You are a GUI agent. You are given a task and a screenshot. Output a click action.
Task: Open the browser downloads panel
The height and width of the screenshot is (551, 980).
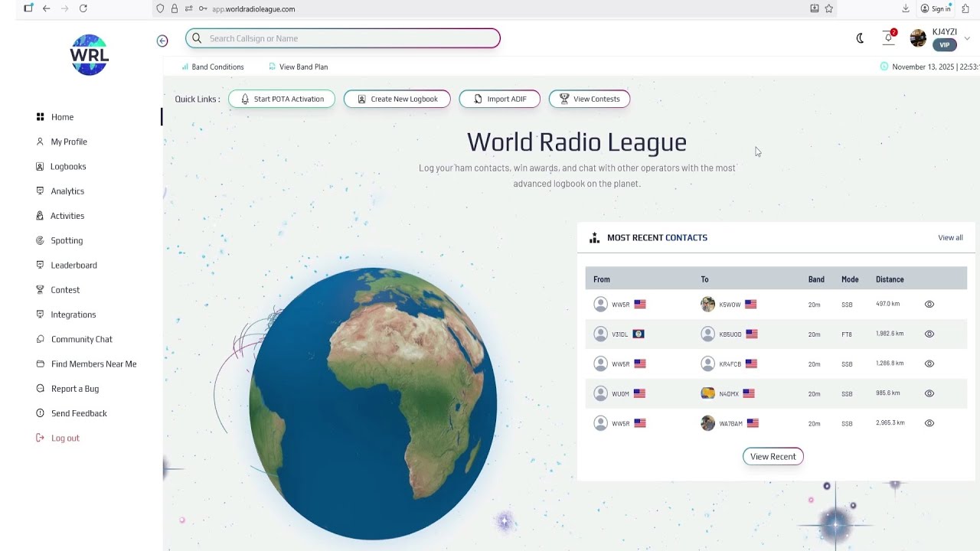coord(906,8)
